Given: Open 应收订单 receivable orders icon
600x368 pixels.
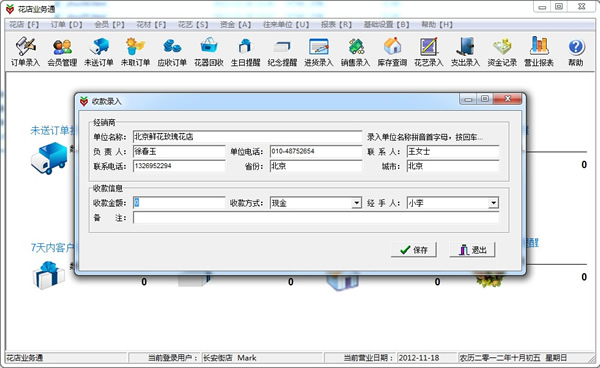Looking at the screenshot, I should [x=172, y=52].
